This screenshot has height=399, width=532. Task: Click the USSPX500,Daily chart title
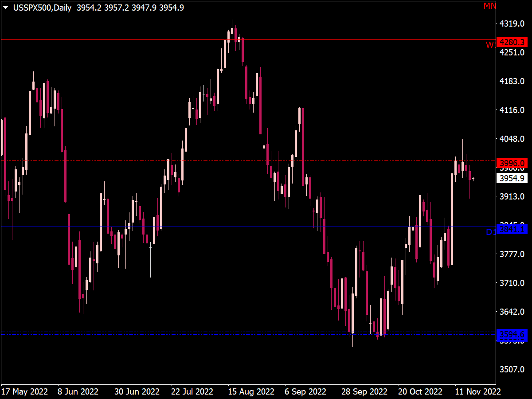[42, 7]
